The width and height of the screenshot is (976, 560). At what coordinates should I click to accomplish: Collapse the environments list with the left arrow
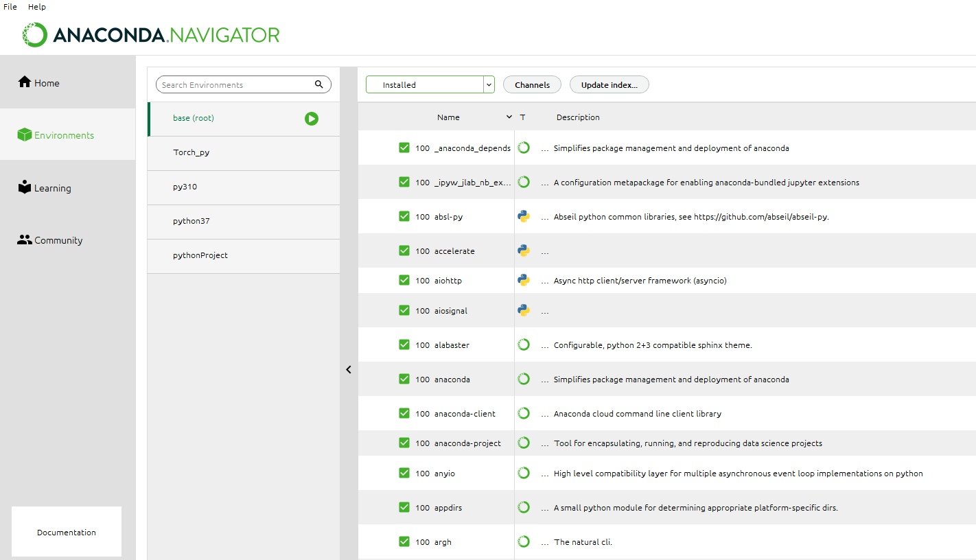(349, 369)
